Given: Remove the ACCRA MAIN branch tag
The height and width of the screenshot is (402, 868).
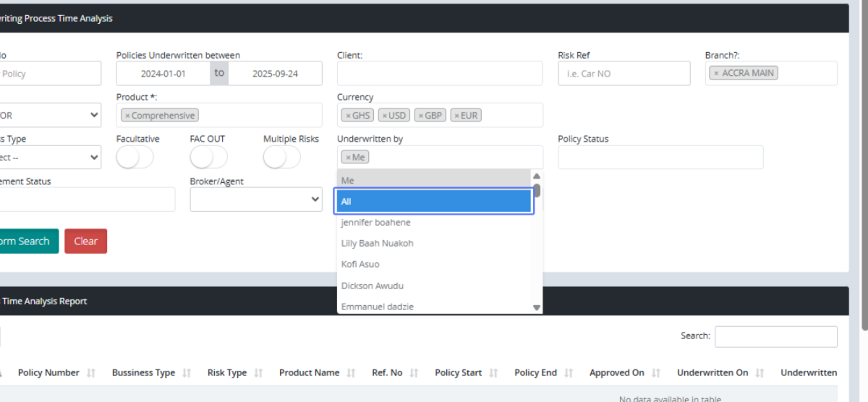Looking at the screenshot, I should 716,73.
